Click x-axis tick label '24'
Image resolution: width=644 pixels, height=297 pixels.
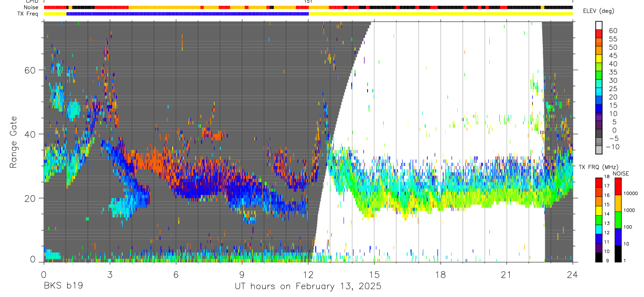click(x=573, y=274)
